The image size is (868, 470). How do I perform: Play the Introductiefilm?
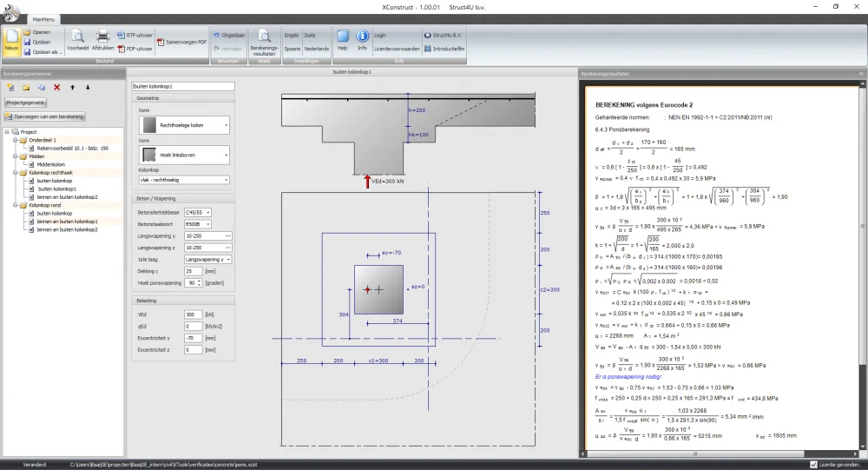[x=444, y=49]
